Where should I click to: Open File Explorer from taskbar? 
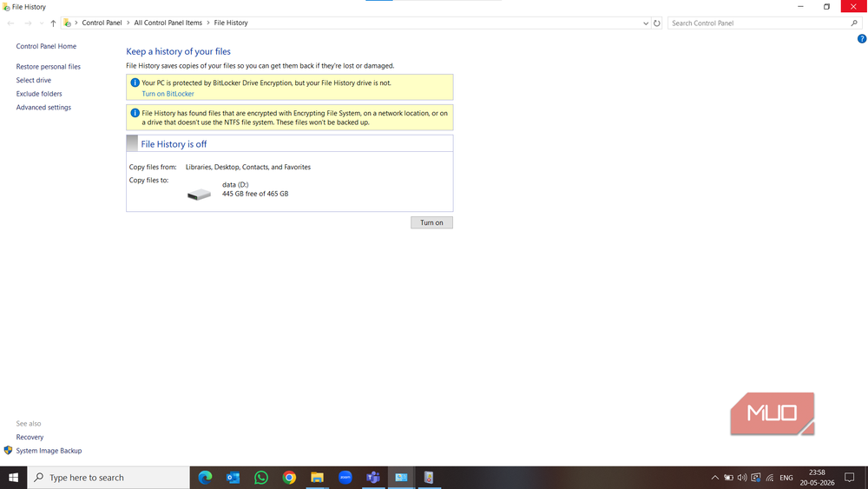tap(317, 478)
